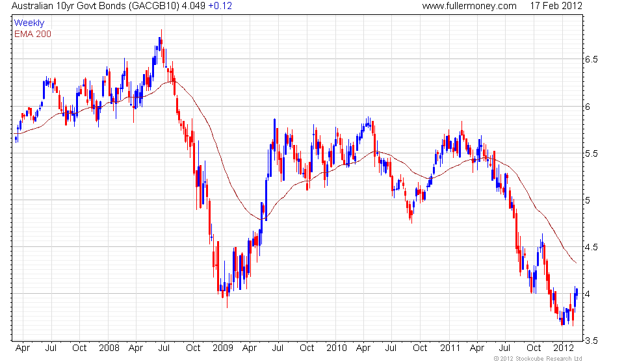637x364 pixels.
Task: Select the 2011 year marker on time axis
Action: (x=450, y=348)
